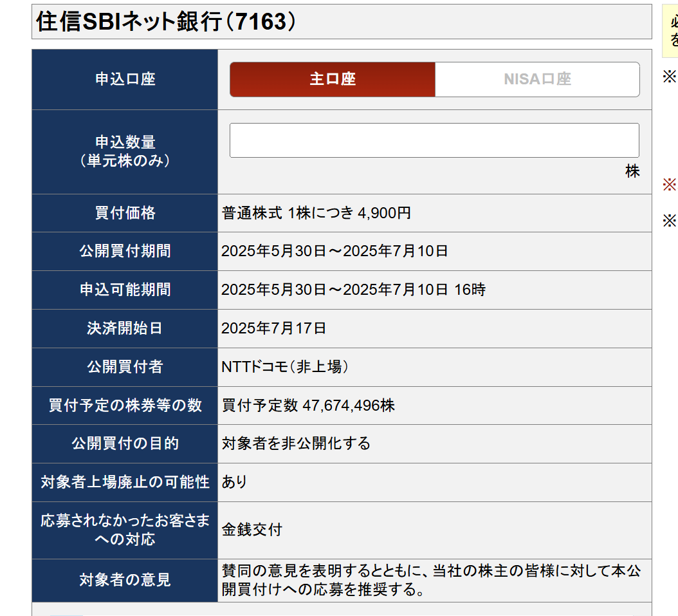Click the 決済開始日 row label

click(x=125, y=328)
